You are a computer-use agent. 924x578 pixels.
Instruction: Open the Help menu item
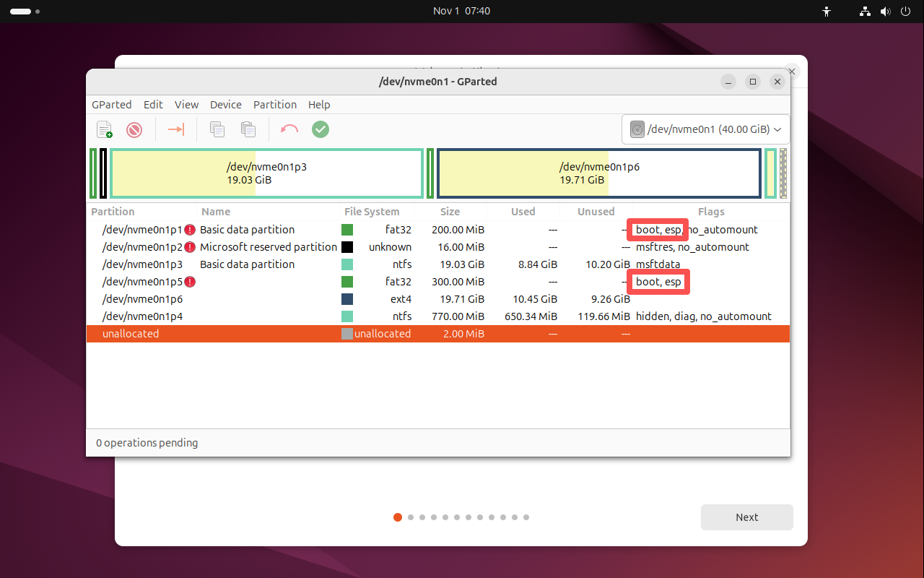click(x=319, y=104)
